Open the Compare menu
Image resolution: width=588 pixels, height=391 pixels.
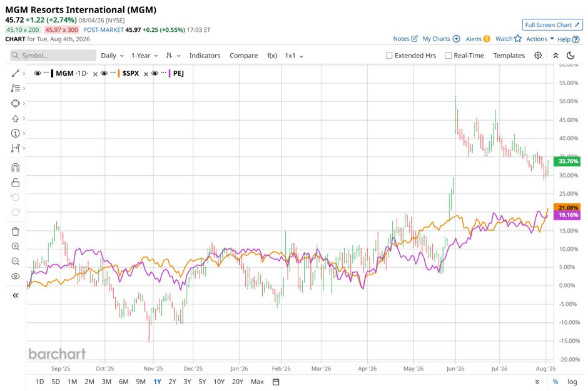click(x=244, y=56)
